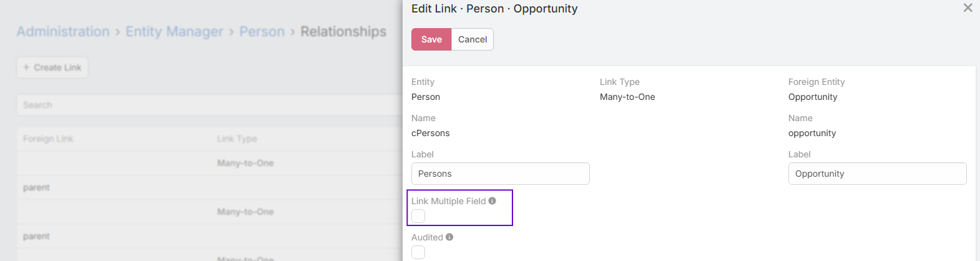
Task: Go to Administration breadcrumb
Action: click(x=63, y=32)
